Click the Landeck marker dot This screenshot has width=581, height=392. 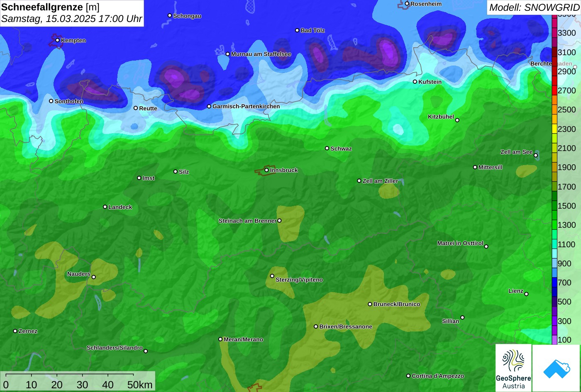pyautogui.click(x=105, y=207)
